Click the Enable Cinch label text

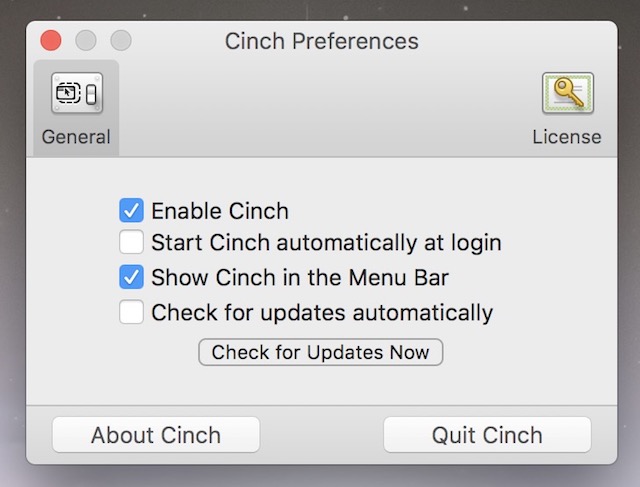[220, 211]
